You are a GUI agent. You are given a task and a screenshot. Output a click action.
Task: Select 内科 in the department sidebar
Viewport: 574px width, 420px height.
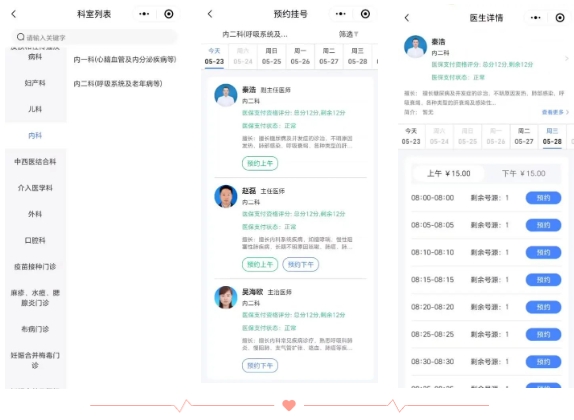pyautogui.click(x=35, y=135)
